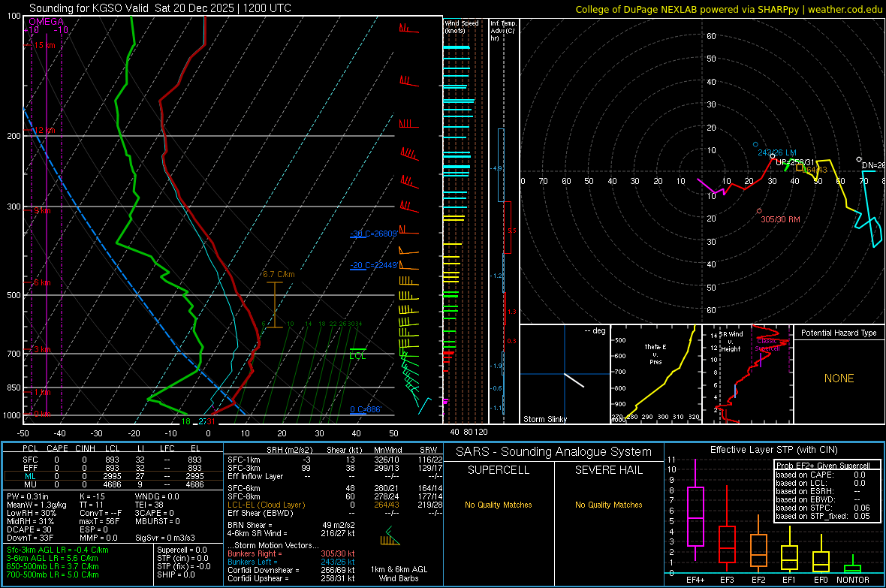Image resolution: width=886 pixels, height=588 pixels.
Task: Click the SR Wind v. Height label
Action: tap(731, 342)
